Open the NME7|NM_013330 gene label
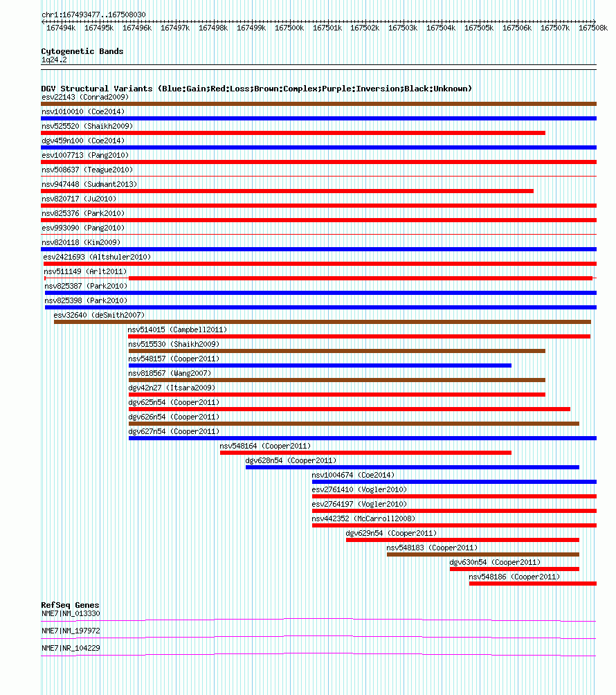Viewport: 616px width, 695px height. pyautogui.click(x=71, y=614)
